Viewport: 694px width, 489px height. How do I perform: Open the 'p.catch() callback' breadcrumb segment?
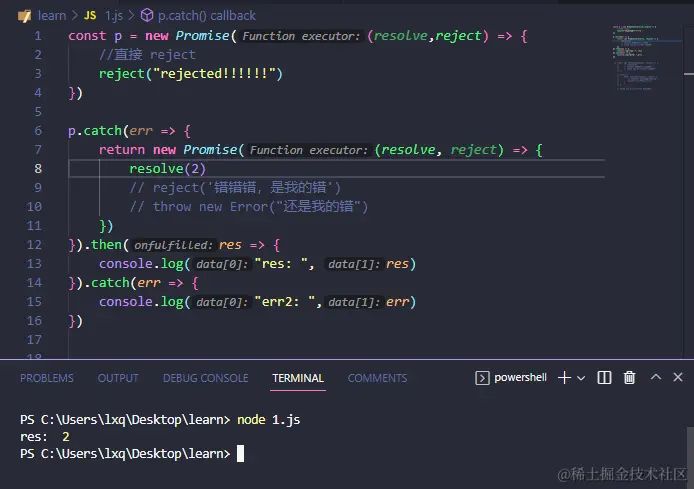(207, 16)
